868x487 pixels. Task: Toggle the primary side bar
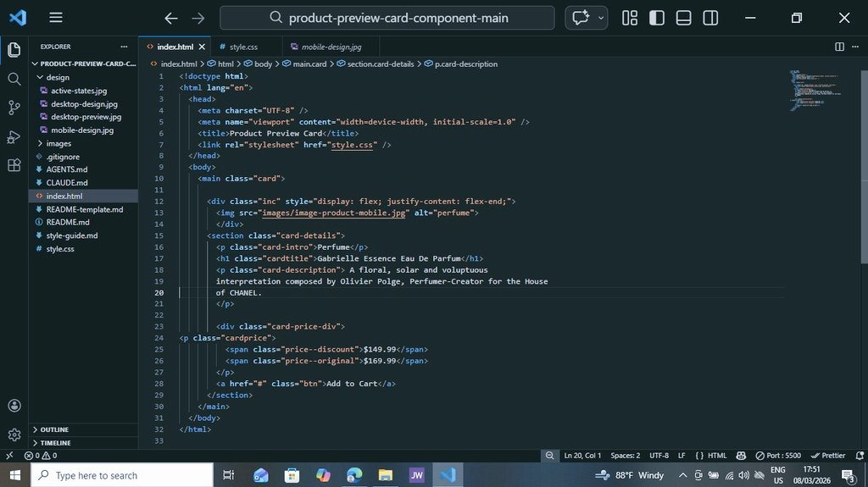[x=657, y=18]
